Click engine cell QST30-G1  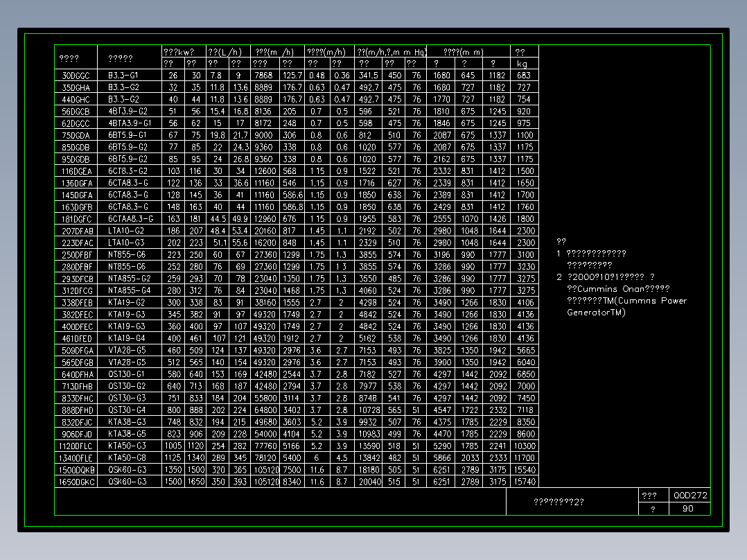130,374
